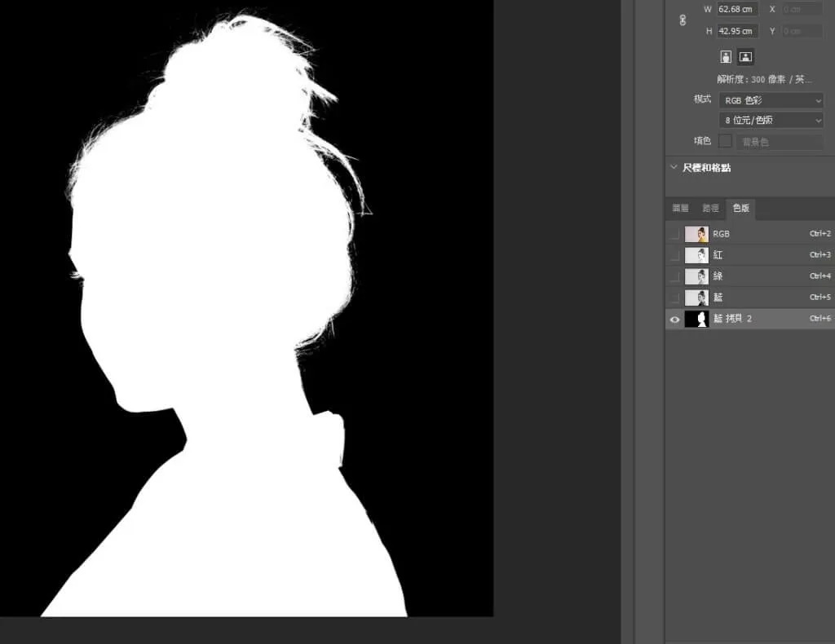The image size is (835, 644).
Task: Open the 8 位元/色版 bit depth dropdown
Action: 771,121
